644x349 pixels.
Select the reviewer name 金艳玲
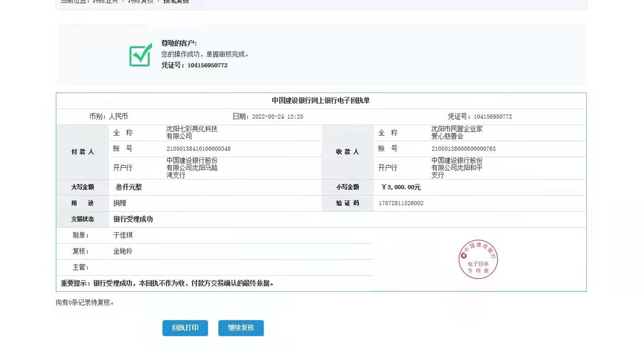pyautogui.click(x=123, y=251)
